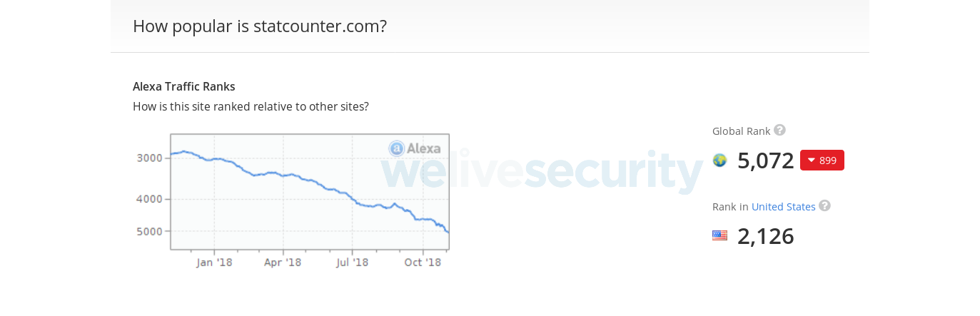Select the Global Rank label

coord(741,131)
